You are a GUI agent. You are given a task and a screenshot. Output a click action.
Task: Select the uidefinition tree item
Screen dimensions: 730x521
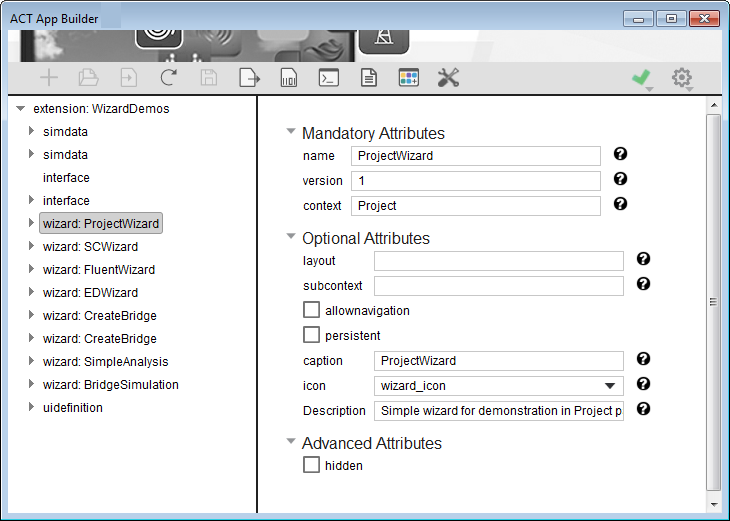72,407
